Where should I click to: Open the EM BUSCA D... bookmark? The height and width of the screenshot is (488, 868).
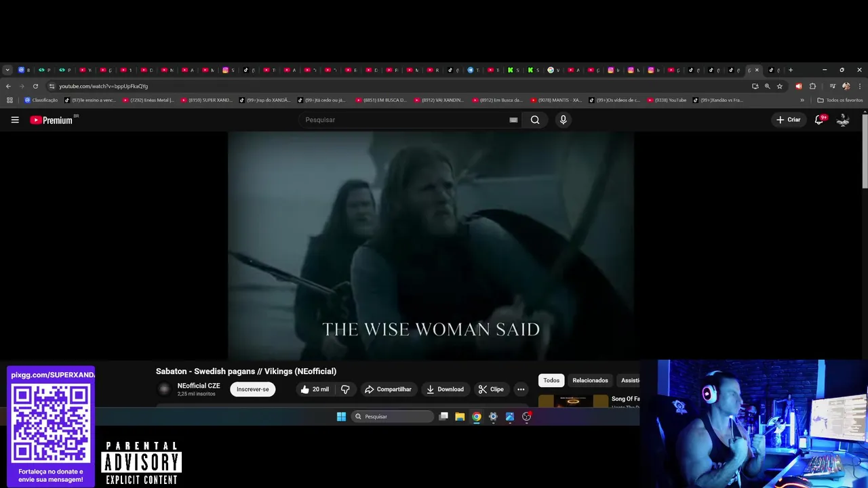click(381, 100)
